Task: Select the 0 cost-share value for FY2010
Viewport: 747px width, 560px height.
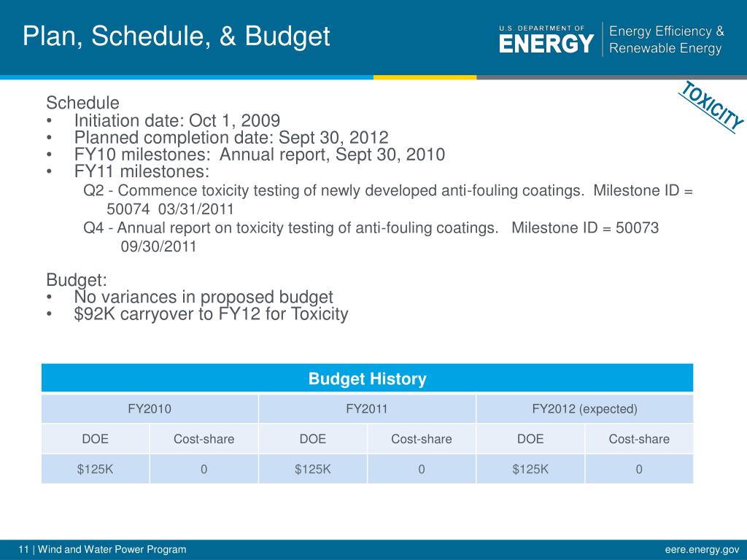Action: click(204, 469)
